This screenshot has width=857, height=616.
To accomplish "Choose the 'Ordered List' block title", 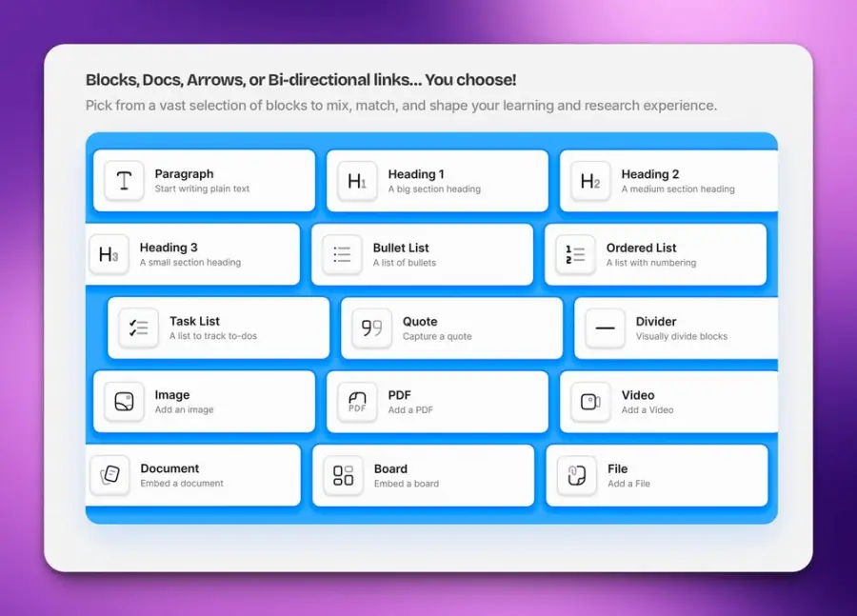I will (641, 248).
